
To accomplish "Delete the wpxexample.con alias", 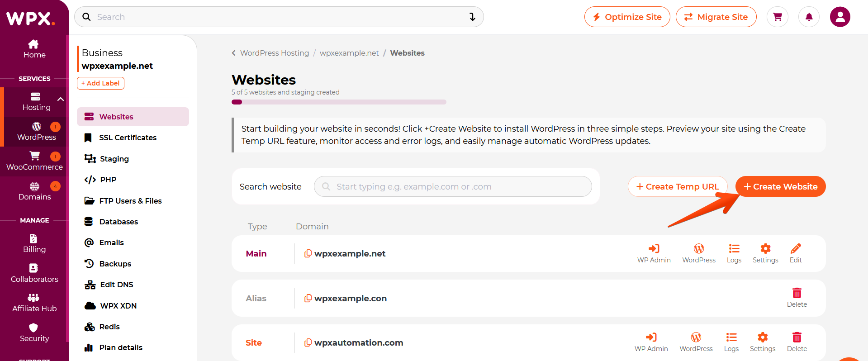I will tap(797, 298).
